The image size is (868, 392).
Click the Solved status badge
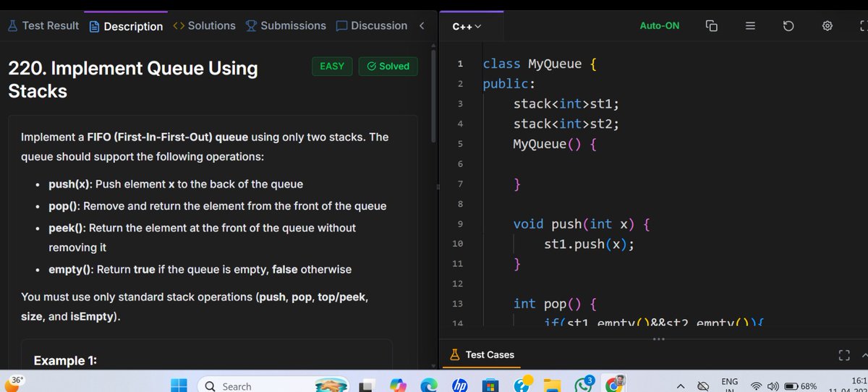[x=388, y=66]
